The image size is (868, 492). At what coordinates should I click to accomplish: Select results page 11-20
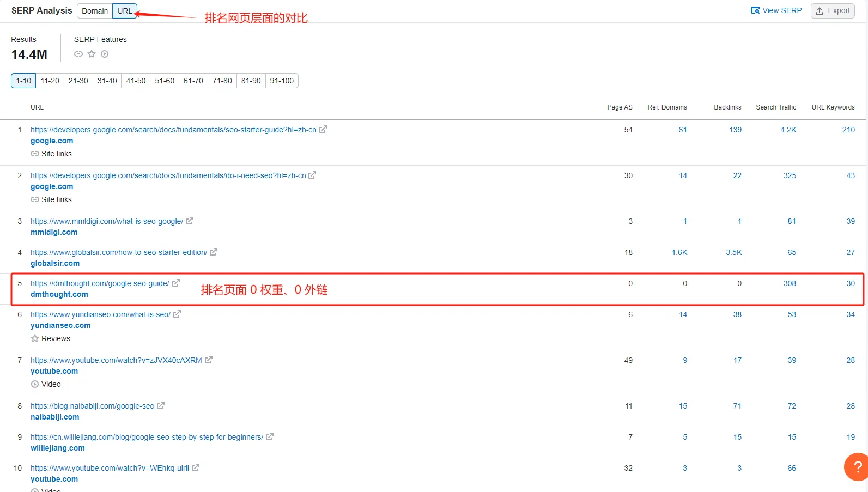(x=50, y=81)
